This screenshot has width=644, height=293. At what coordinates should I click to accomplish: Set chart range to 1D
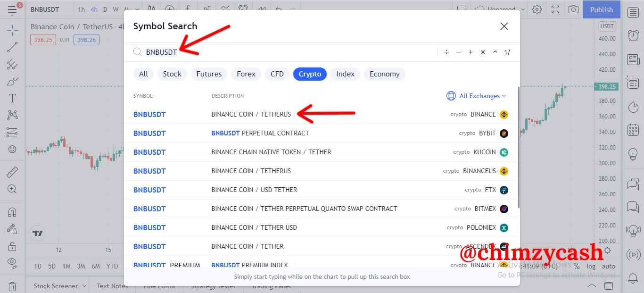[x=38, y=266]
